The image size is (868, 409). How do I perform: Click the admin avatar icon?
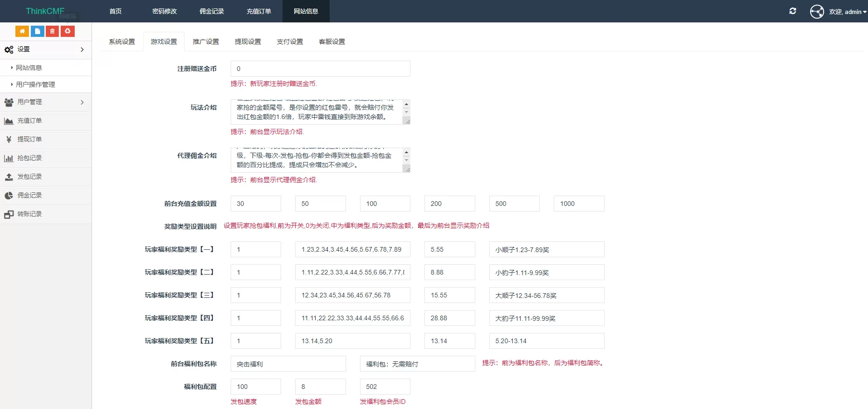817,12
